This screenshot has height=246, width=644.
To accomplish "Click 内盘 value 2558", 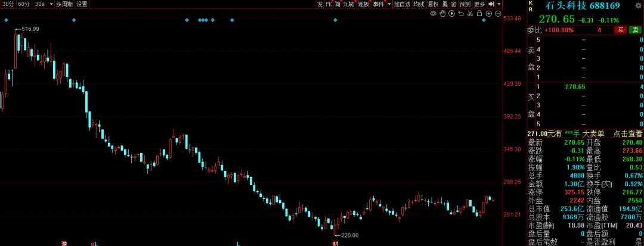I will point(635,200).
